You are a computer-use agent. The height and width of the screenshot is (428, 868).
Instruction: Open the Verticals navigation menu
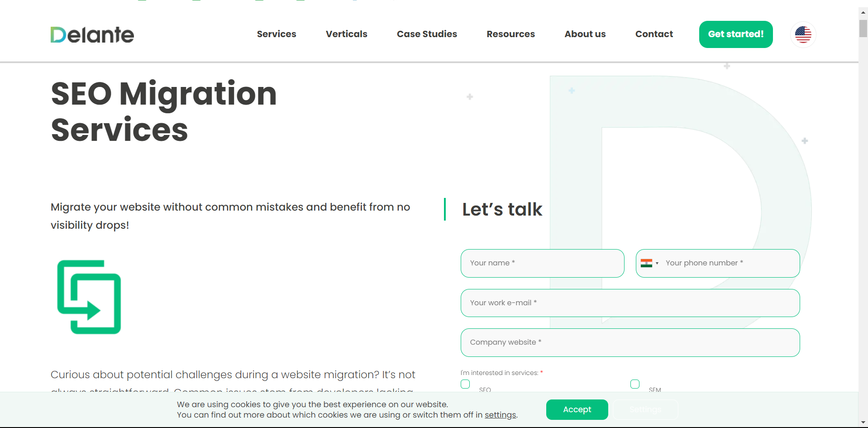pyautogui.click(x=346, y=34)
